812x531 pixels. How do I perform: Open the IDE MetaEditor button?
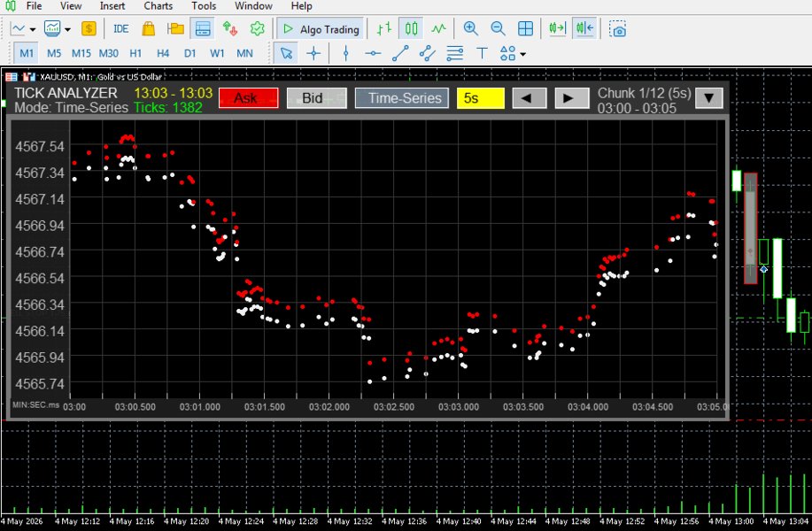(120, 29)
